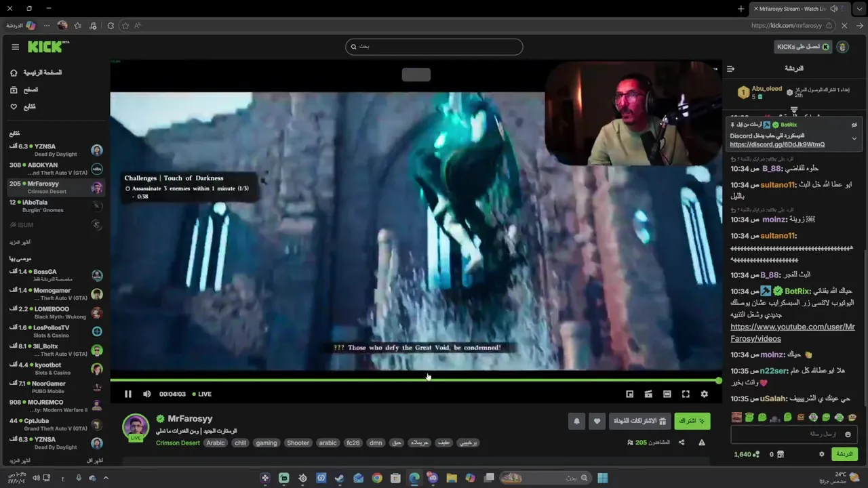Viewport: 868px width, 488px height.
Task: Enter fullscreen video mode
Action: pyautogui.click(x=686, y=394)
